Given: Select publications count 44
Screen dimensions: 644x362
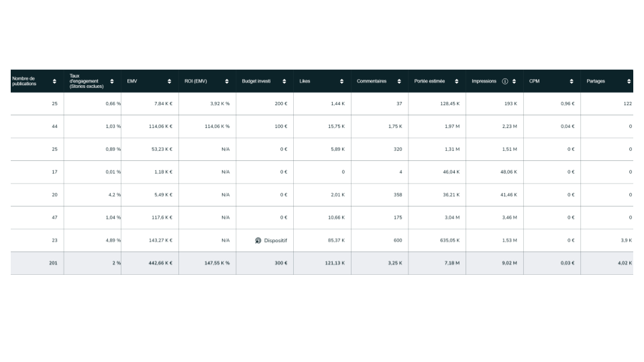Looking at the screenshot, I should [x=54, y=127].
